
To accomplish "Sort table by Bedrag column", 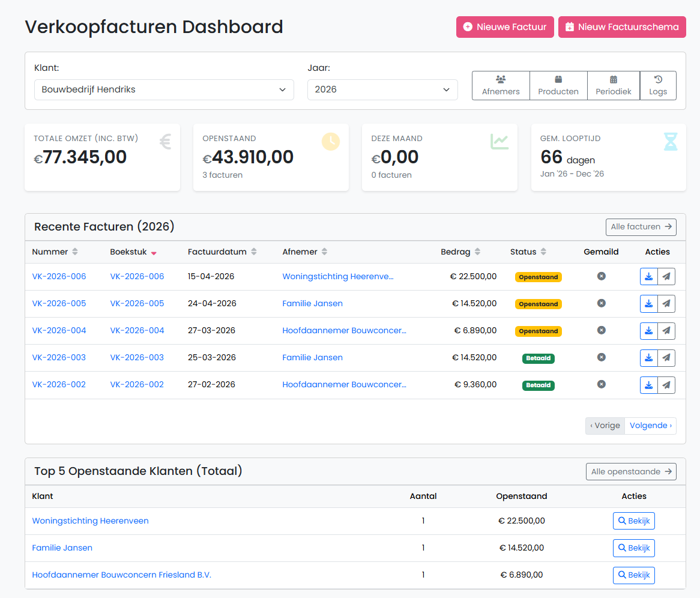I will [x=460, y=252].
